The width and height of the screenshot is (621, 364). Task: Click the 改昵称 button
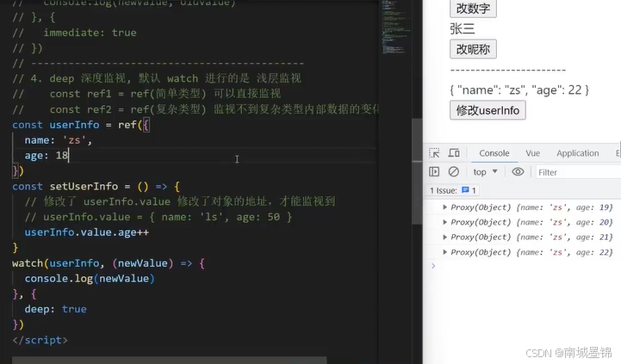pos(473,49)
